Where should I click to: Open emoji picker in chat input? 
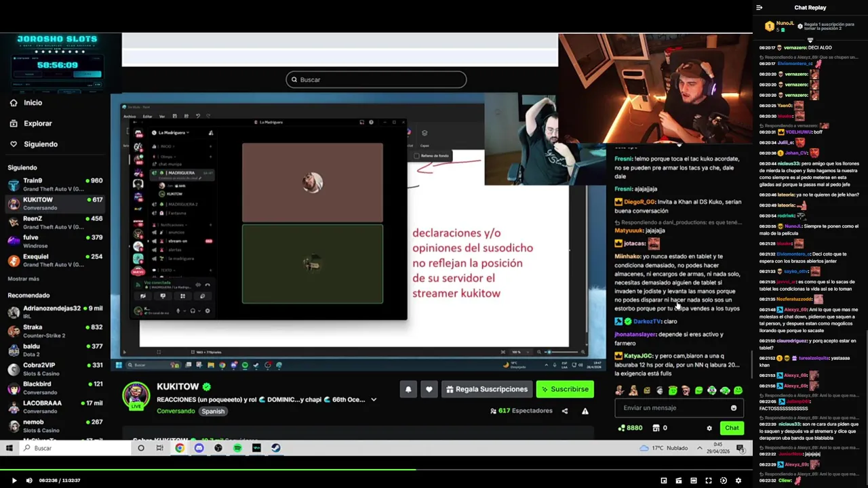(734, 408)
